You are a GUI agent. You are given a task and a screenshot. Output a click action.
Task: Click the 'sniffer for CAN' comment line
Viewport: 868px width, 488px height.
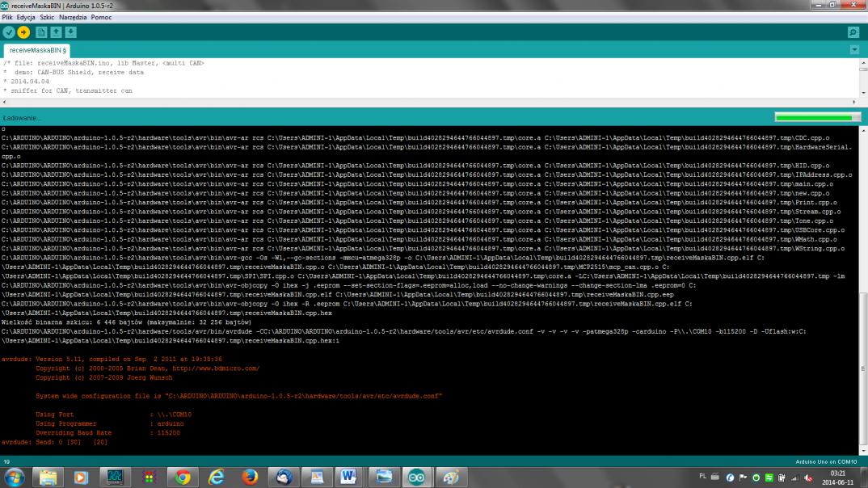click(68, 90)
